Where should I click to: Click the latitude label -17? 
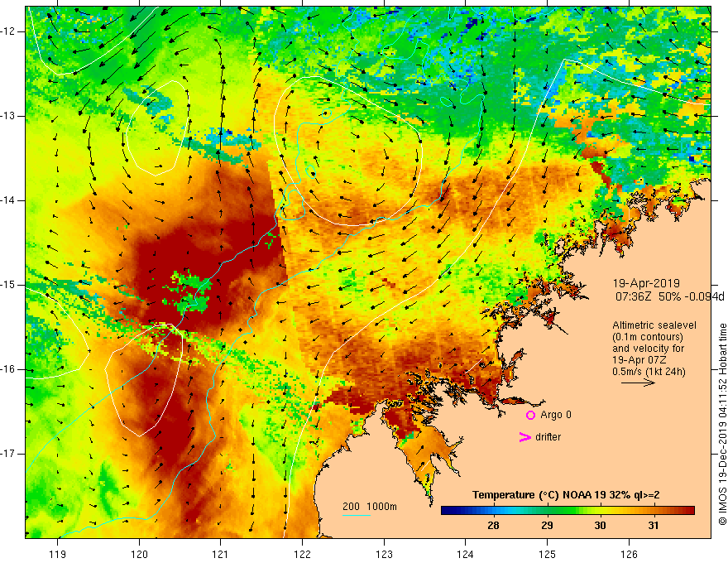point(8,454)
